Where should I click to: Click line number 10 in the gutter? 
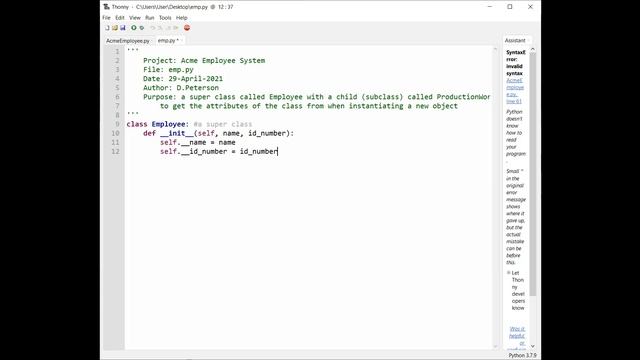(x=116, y=133)
